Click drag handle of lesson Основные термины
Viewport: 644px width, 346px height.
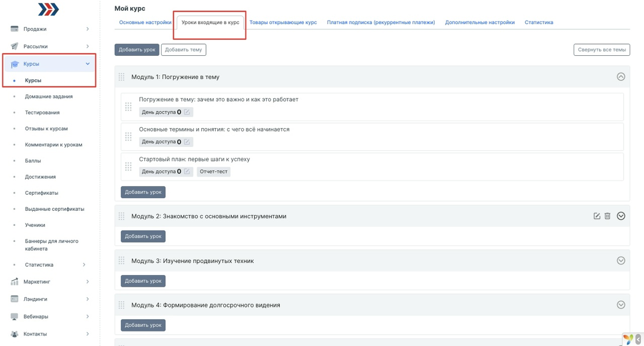click(128, 137)
